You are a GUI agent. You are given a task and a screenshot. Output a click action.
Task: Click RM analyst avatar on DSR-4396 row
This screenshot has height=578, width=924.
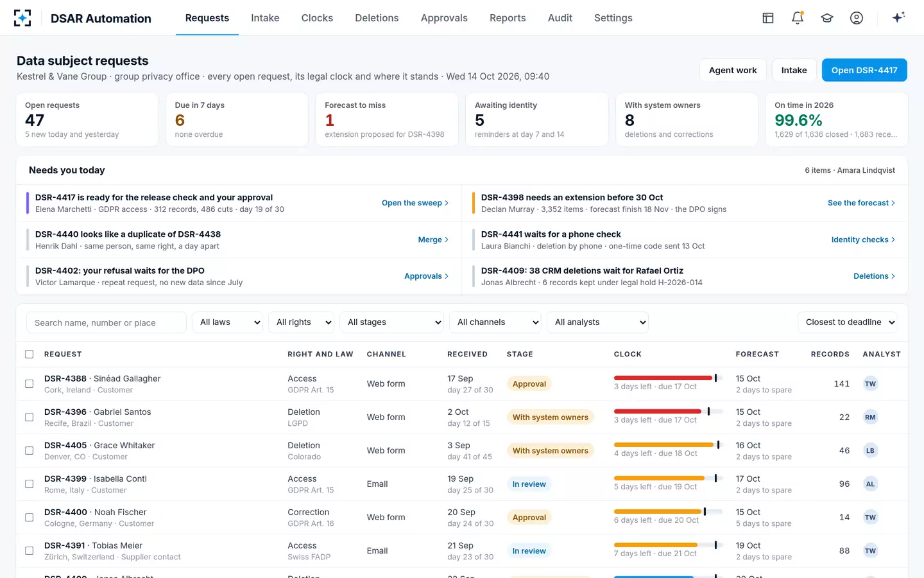[x=870, y=417]
